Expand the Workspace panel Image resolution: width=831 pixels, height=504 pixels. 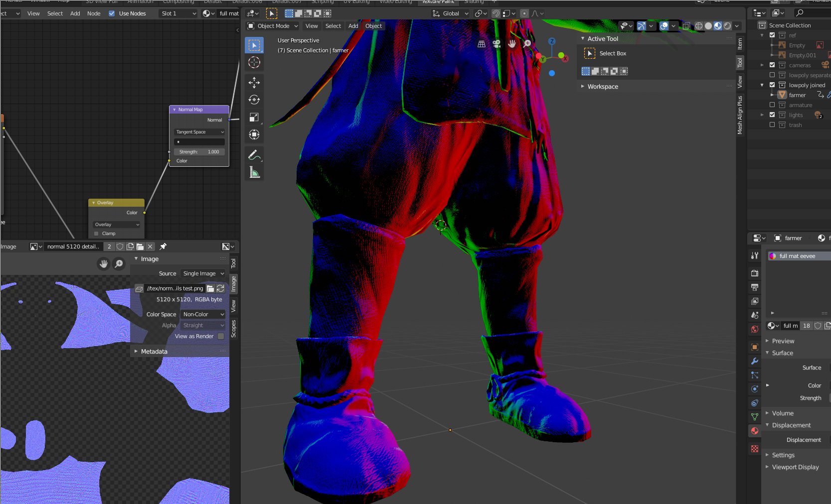pos(603,87)
